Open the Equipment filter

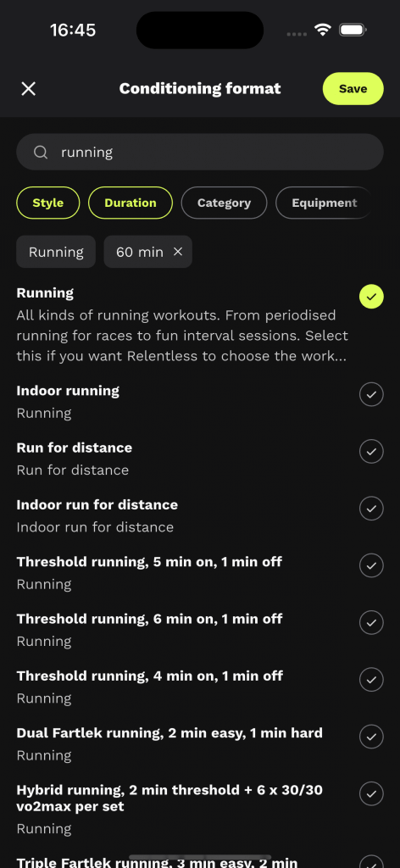(x=325, y=203)
